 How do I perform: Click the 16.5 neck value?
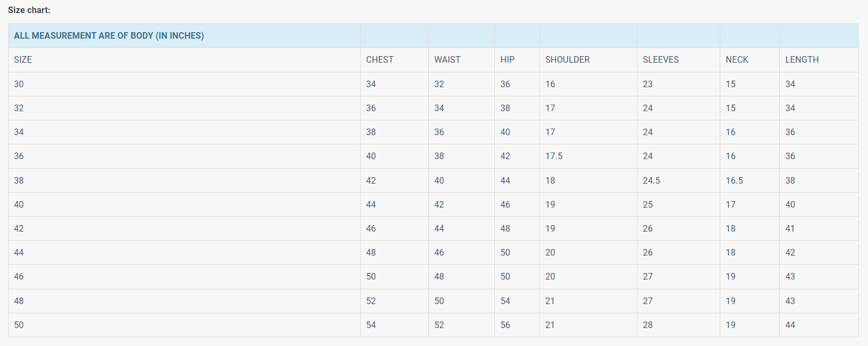(x=734, y=180)
